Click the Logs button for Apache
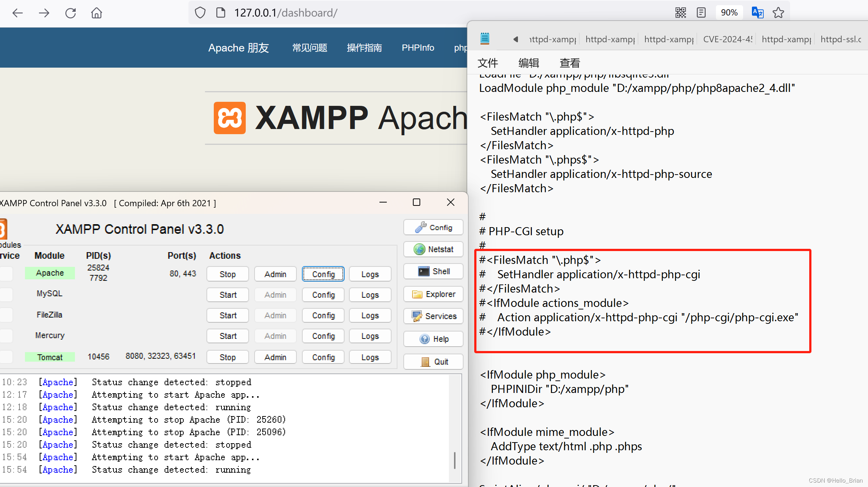 tap(369, 273)
